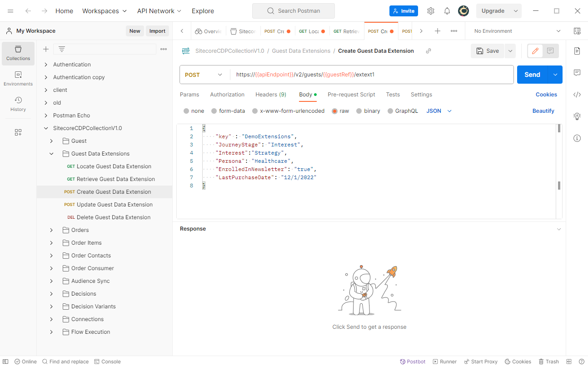Viewport: 588px width, 367px height.
Task: Click the Beautify link
Action: (x=543, y=111)
